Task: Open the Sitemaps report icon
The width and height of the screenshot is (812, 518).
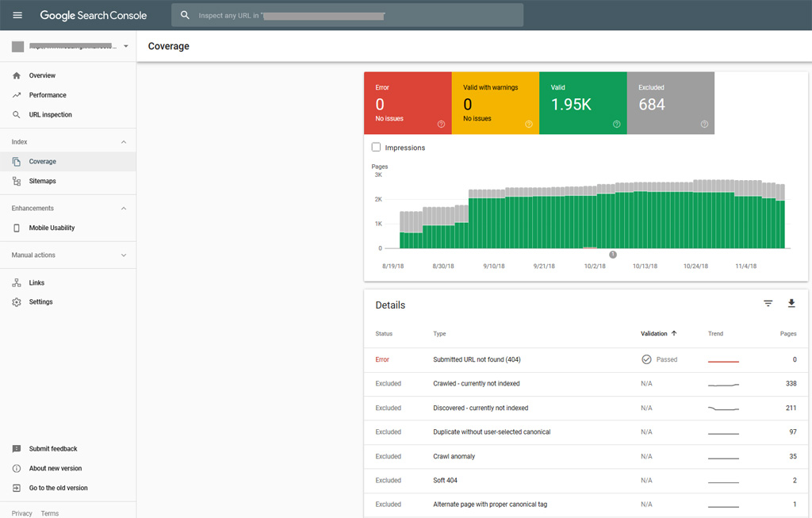Action: point(17,181)
